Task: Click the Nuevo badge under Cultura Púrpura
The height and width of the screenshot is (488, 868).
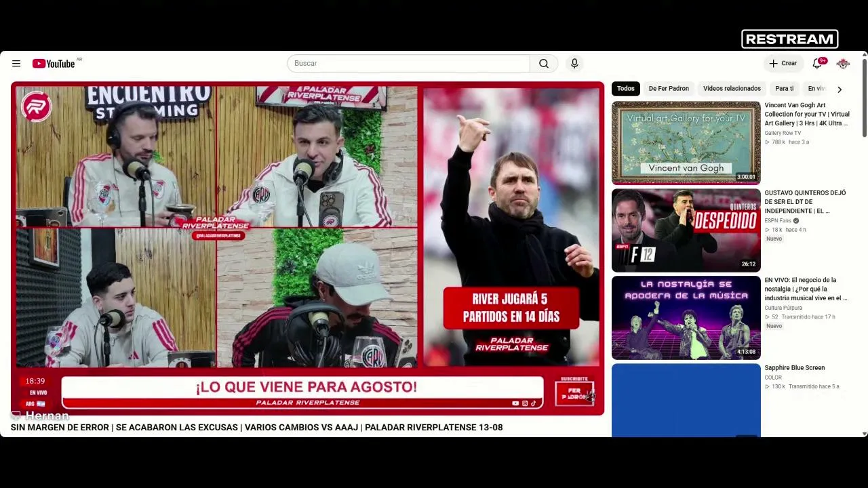Action: pyautogui.click(x=774, y=327)
